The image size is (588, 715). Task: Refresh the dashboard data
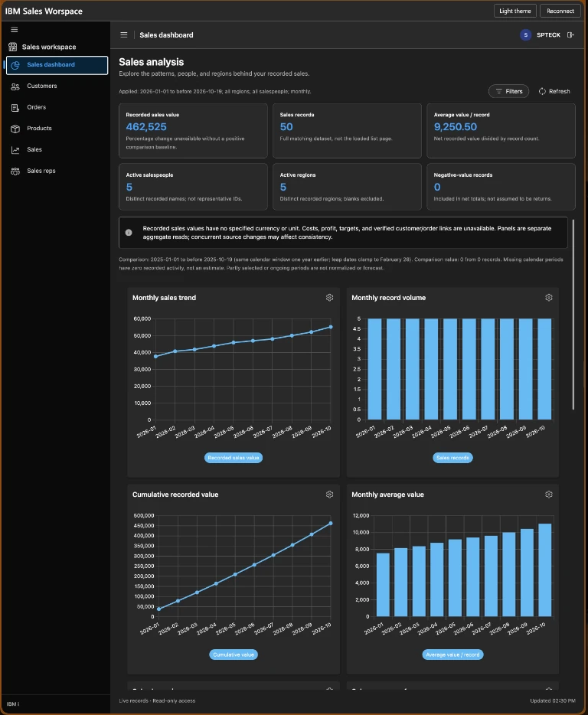(554, 91)
